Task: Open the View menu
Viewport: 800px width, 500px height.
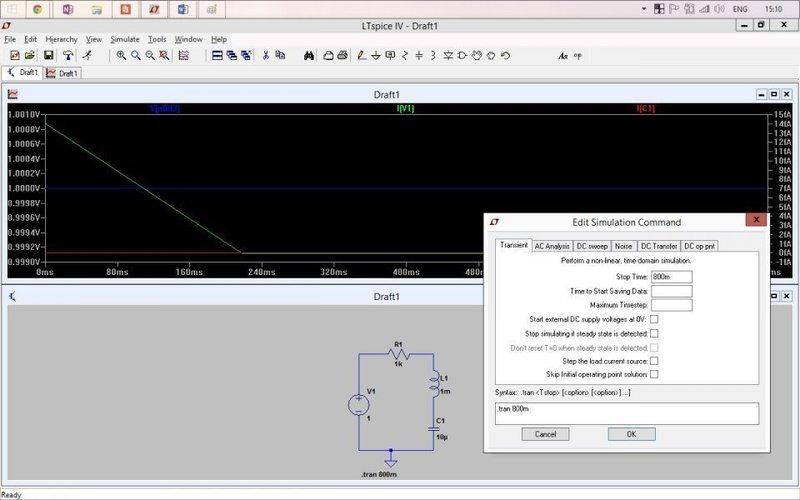Action: click(x=93, y=39)
